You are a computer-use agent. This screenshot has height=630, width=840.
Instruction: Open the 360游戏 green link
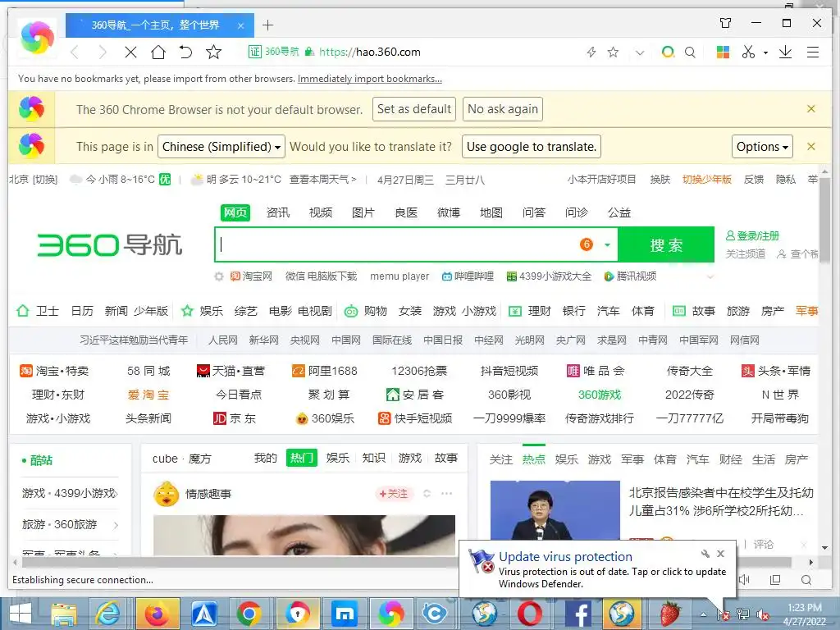[600, 395]
